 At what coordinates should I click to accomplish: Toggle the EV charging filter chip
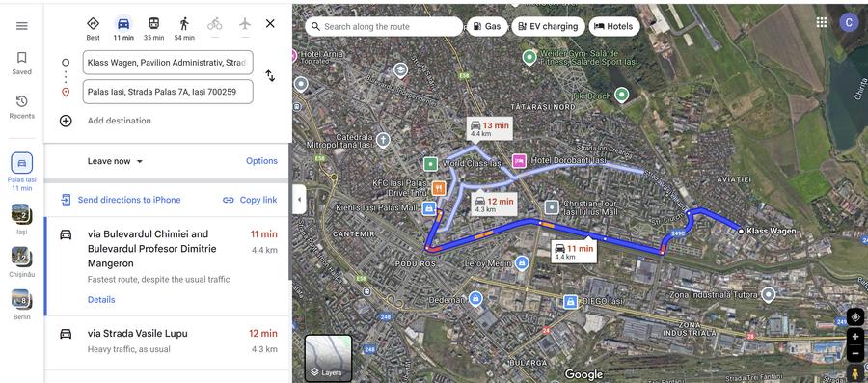coord(548,26)
